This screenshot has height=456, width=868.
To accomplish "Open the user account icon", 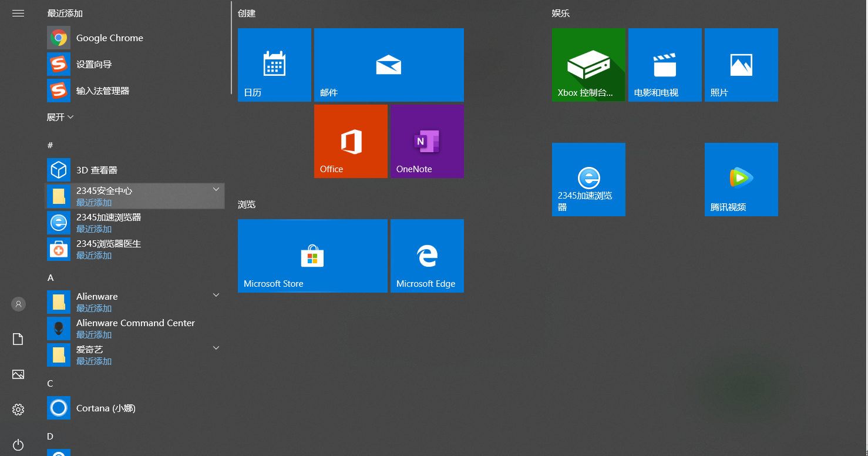I will (x=18, y=304).
